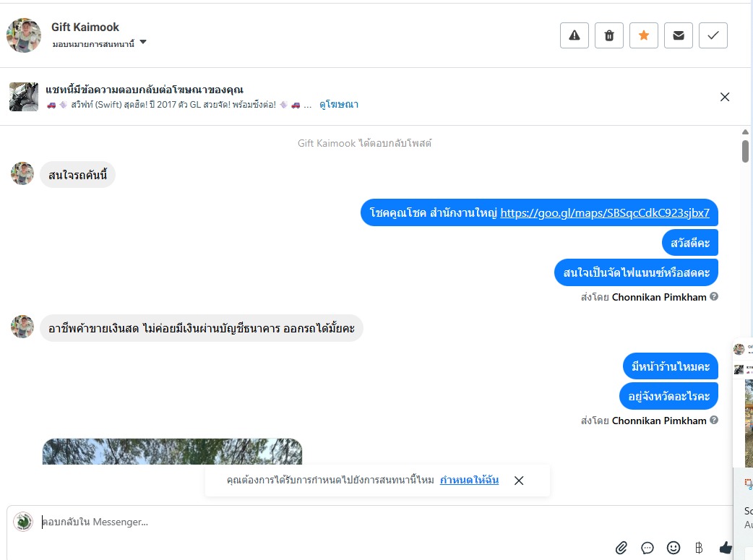This screenshot has width=753, height=560.
Task: Toggle the orange star follow-up flag
Action: pyautogui.click(x=643, y=35)
